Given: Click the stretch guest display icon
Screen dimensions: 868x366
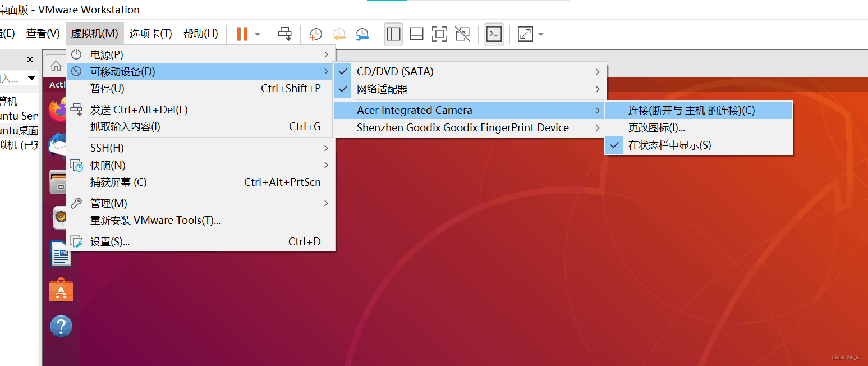Looking at the screenshot, I should point(525,34).
